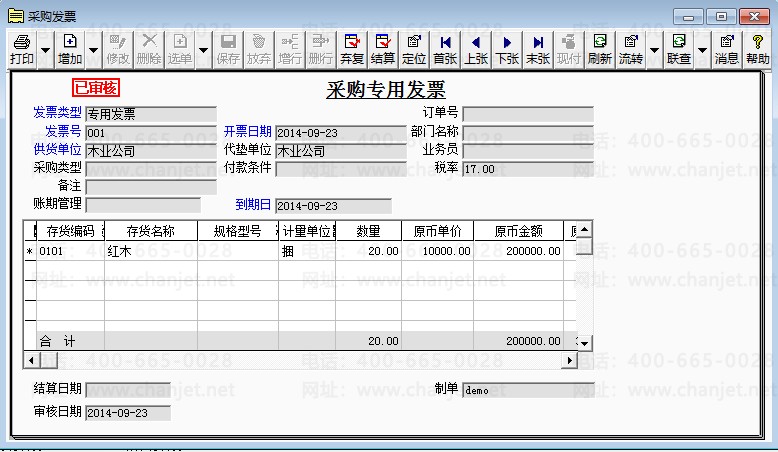The width and height of the screenshot is (778, 452).
Task: Open the 消息 message icon
Action: pos(727,50)
